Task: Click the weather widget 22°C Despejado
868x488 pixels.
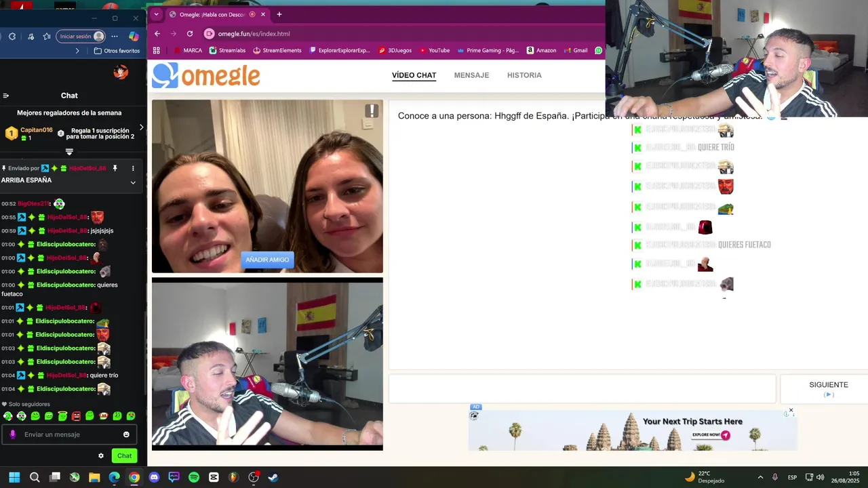Action: tap(705, 477)
